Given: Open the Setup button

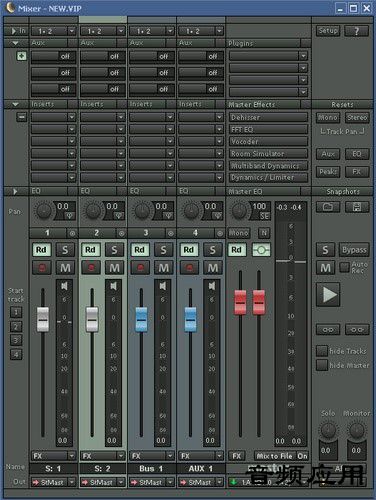Looking at the screenshot, I should [x=328, y=31].
